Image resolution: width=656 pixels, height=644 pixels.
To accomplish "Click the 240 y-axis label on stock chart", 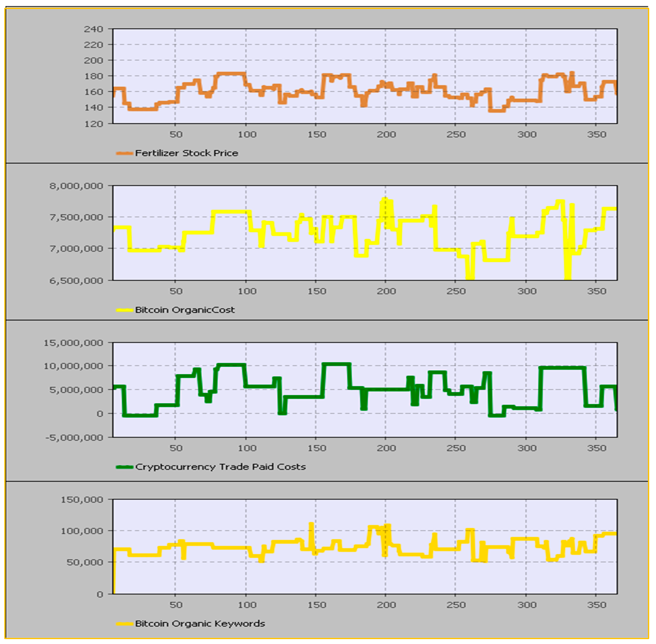I will 93,29.
